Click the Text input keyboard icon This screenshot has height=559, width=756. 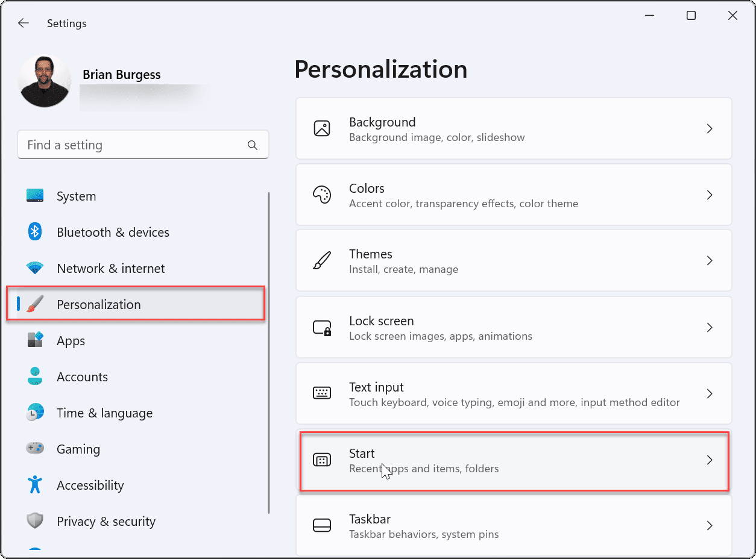(322, 393)
